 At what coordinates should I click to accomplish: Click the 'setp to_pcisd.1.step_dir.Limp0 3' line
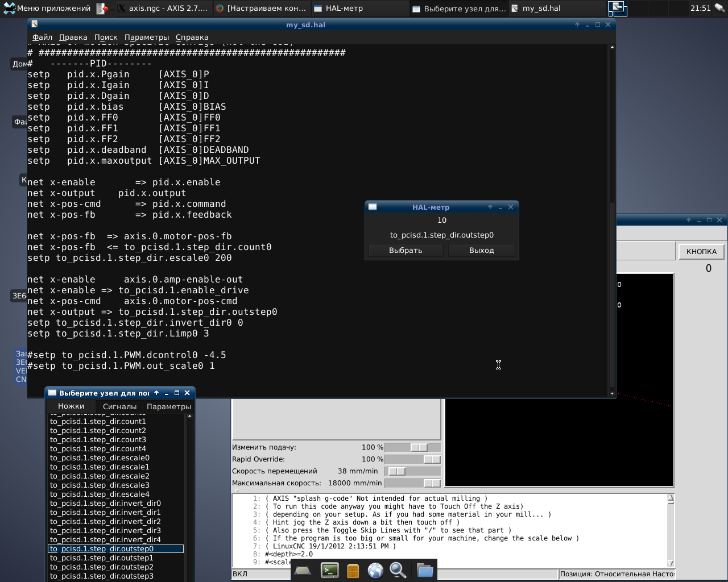(x=118, y=334)
